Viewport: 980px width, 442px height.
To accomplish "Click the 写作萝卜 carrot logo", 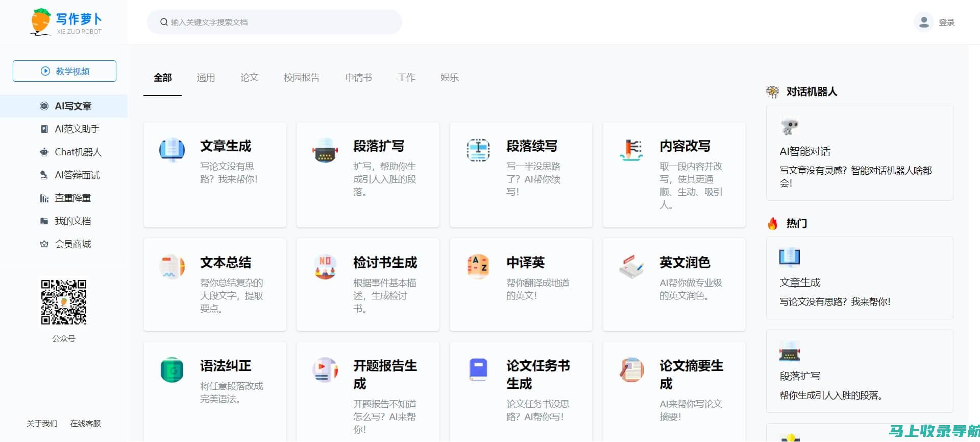I will tap(66, 22).
